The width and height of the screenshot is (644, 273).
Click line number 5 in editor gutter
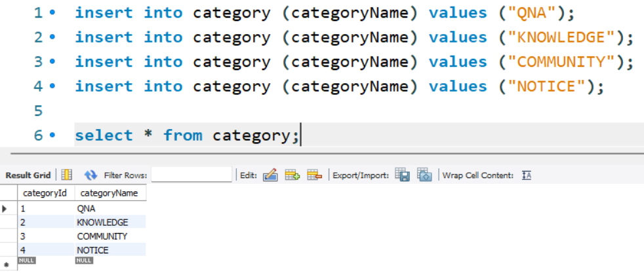[x=38, y=111]
